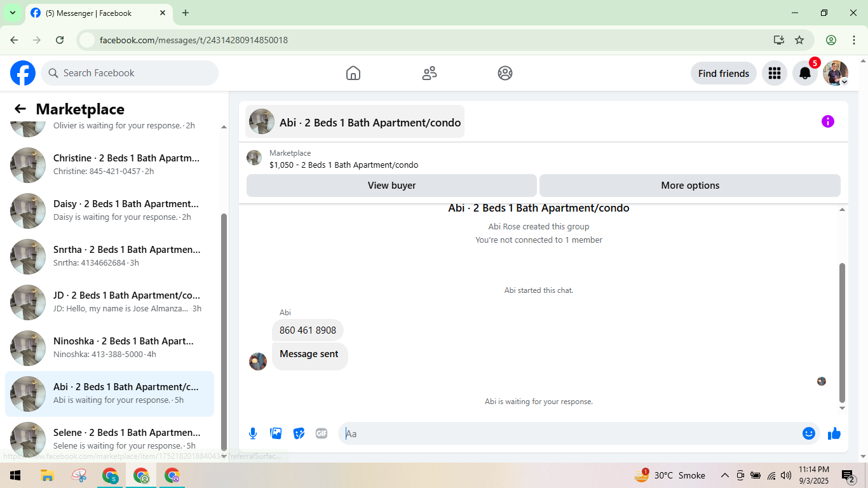This screenshot has height=488, width=868.
Task: Click the message text field
Action: pyautogui.click(x=569, y=433)
